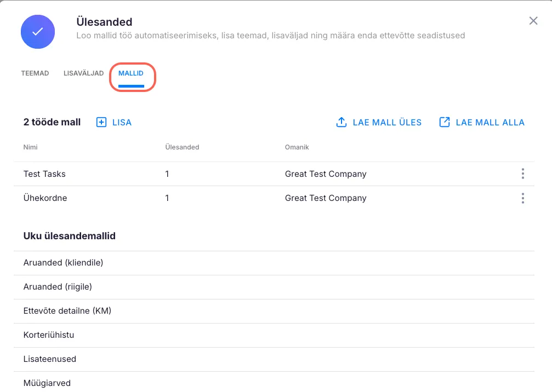Viewport: 552px width, 392px height.
Task: Switch to the LISAVÄLJAD tab
Action: 83,73
